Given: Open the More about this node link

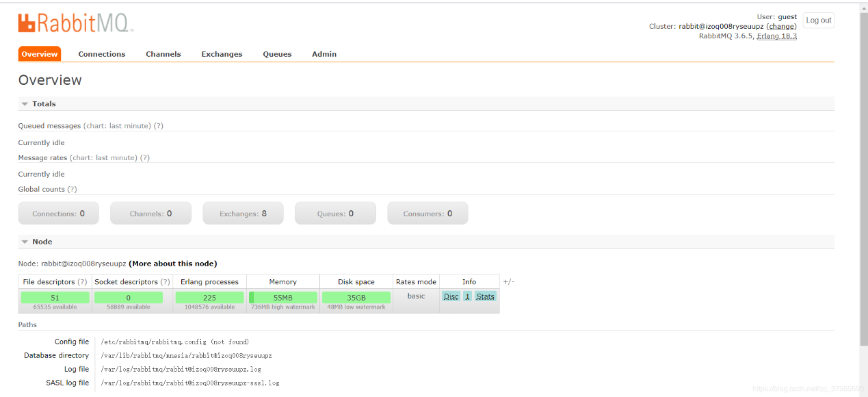Looking at the screenshot, I should tap(172, 264).
